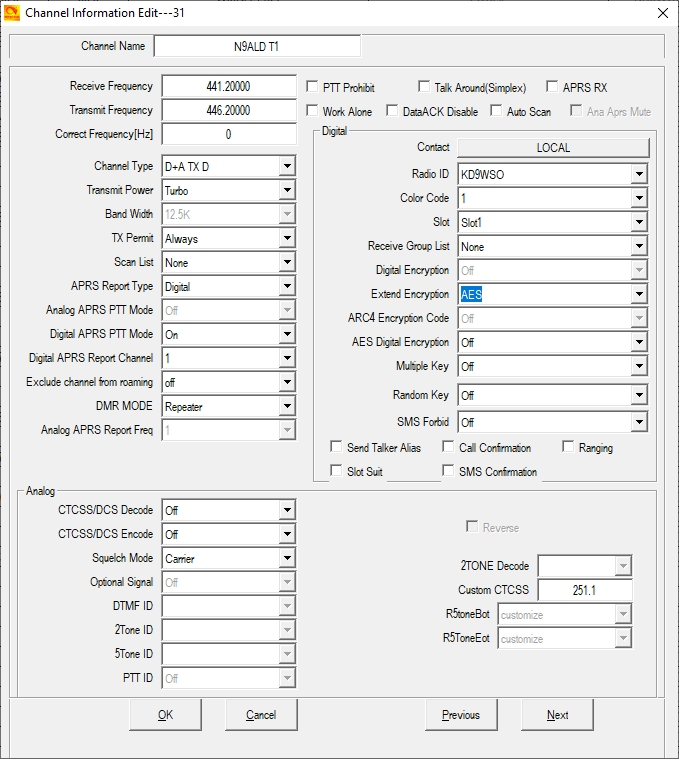Open the Squelch Mode dropdown
Screen dimensions: 679x759
pos(287,558)
